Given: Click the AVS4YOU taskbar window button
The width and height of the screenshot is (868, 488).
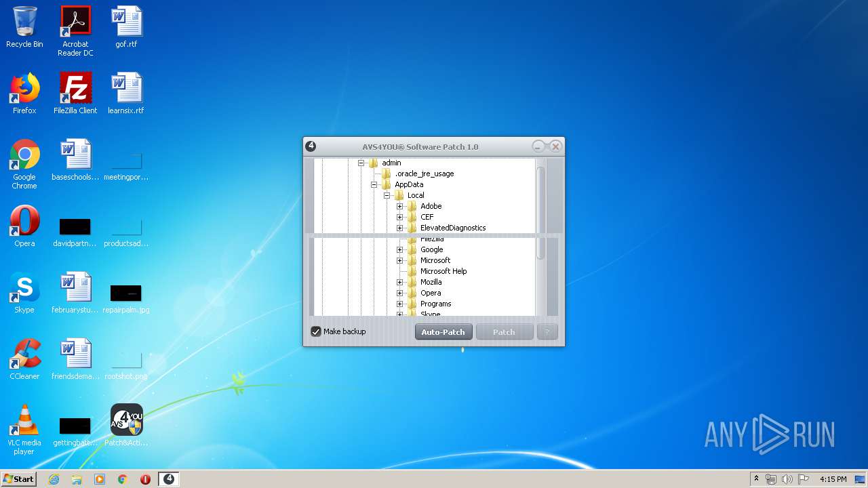Looking at the screenshot, I should 169,479.
